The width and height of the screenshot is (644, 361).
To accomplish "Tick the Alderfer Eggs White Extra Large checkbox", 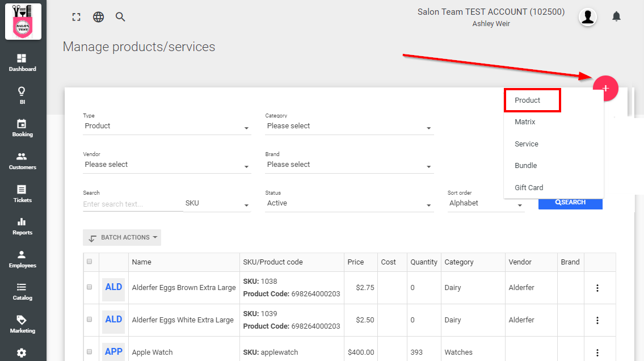I will [x=89, y=320].
